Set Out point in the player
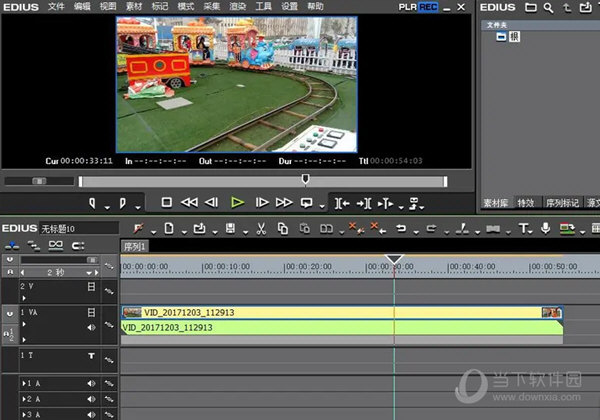The height and width of the screenshot is (420, 600). [122, 203]
